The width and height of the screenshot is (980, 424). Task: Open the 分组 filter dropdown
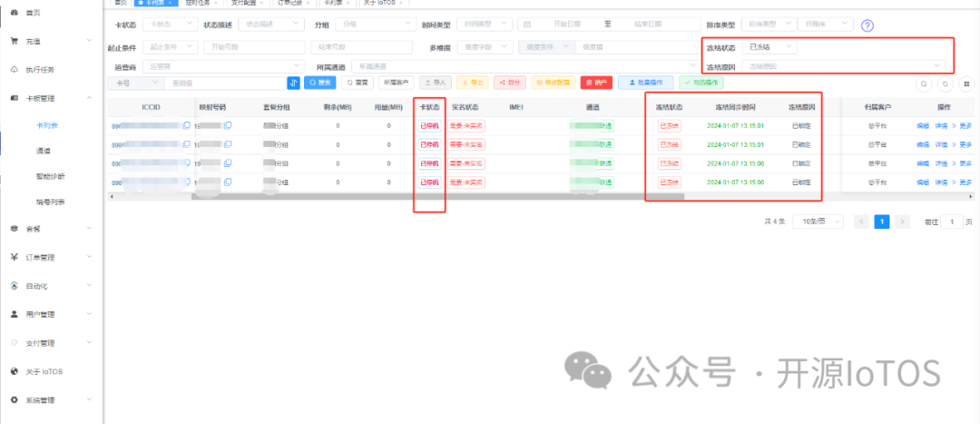coord(375,25)
